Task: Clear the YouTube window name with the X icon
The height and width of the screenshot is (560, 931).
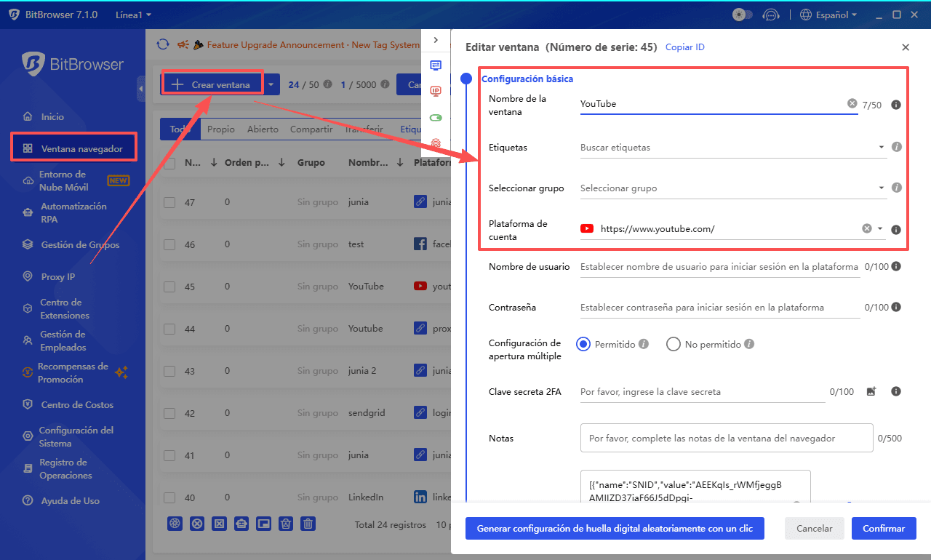Action: [852, 104]
